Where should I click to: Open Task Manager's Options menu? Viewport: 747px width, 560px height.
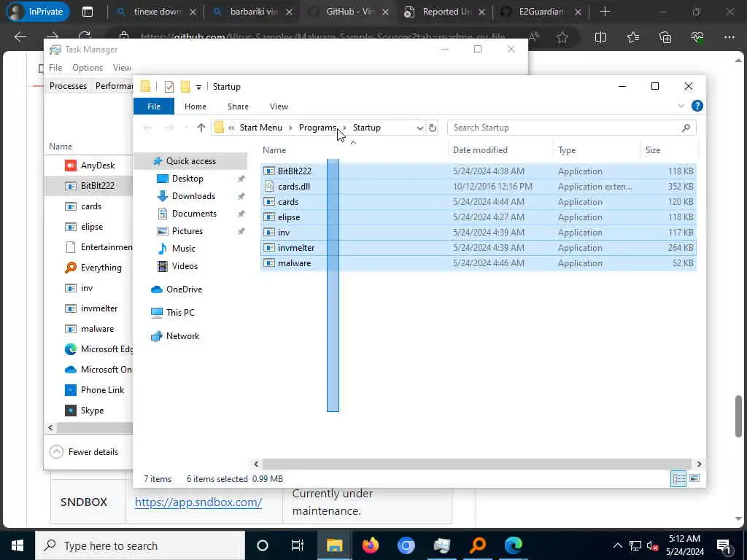pyautogui.click(x=88, y=68)
